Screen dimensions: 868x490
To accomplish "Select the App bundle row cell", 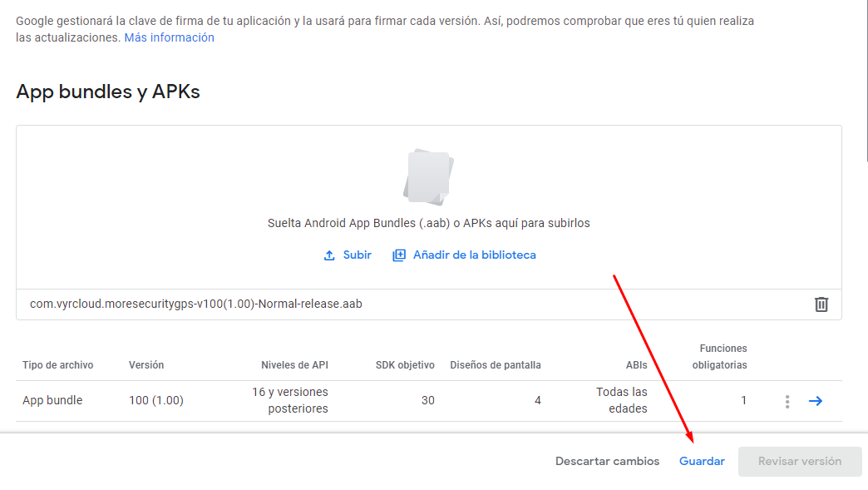I will click(x=52, y=400).
